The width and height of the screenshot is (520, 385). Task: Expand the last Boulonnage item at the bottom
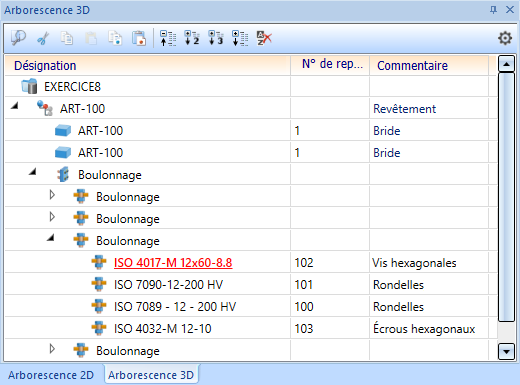pos(52,349)
